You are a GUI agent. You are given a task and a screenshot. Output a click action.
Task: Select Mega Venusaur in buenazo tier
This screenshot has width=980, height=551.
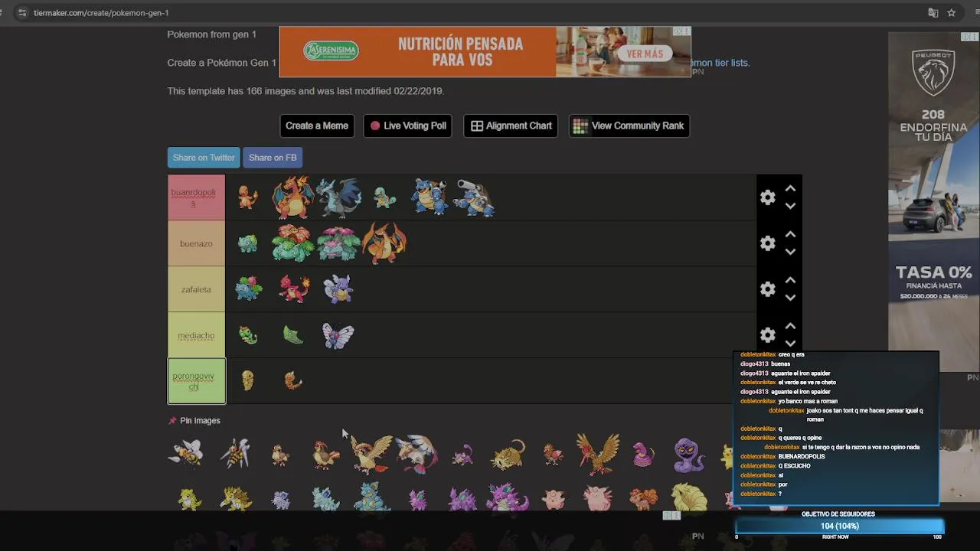(x=338, y=243)
